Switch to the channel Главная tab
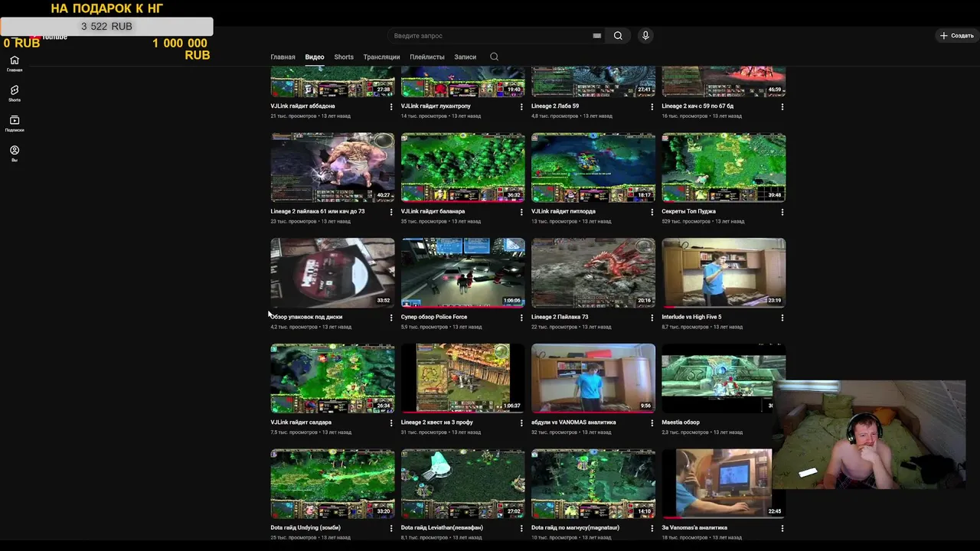The image size is (980, 551). pyautogui.click(x=283, y=57)
